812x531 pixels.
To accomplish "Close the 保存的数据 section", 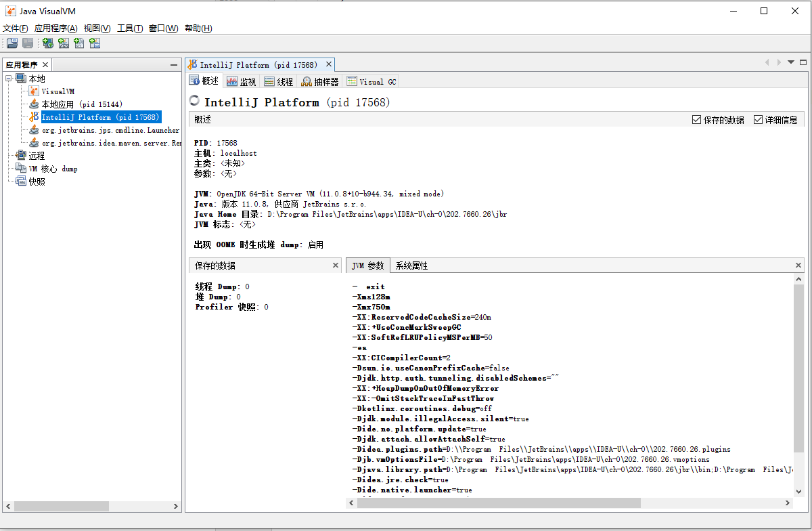I will 336,265.
